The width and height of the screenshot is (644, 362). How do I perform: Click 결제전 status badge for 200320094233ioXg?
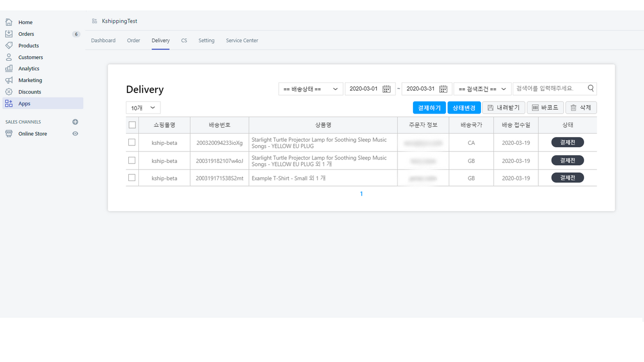click(568, 142)
